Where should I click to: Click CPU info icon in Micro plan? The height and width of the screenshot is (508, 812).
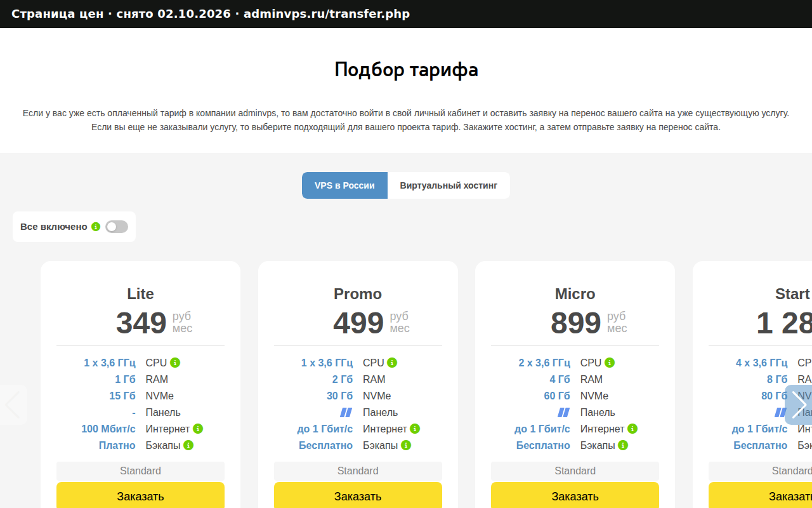610,363
